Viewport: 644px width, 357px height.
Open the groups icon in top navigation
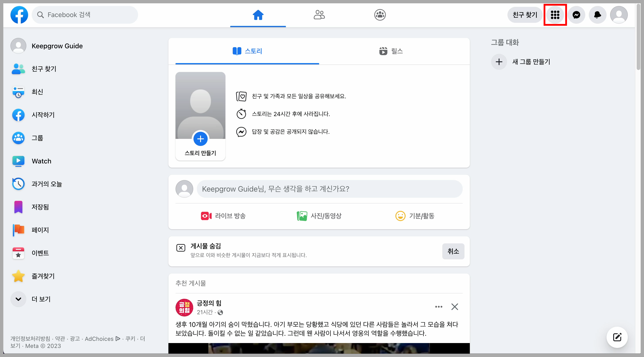pos(380,15)
